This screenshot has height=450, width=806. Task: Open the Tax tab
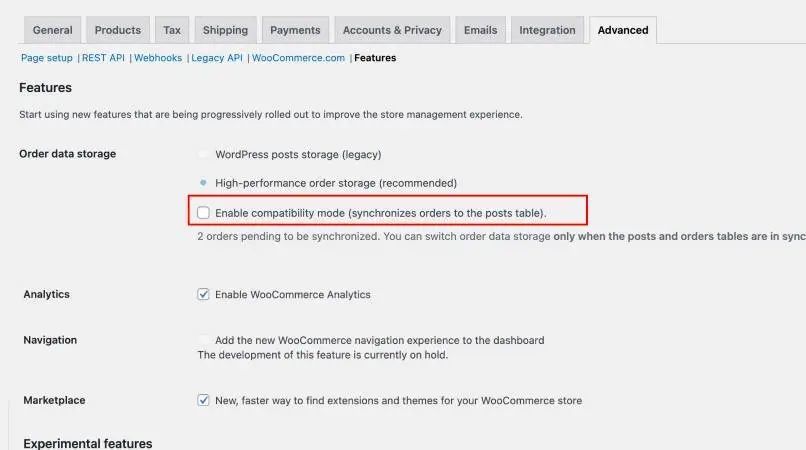[x=172, y=30]
